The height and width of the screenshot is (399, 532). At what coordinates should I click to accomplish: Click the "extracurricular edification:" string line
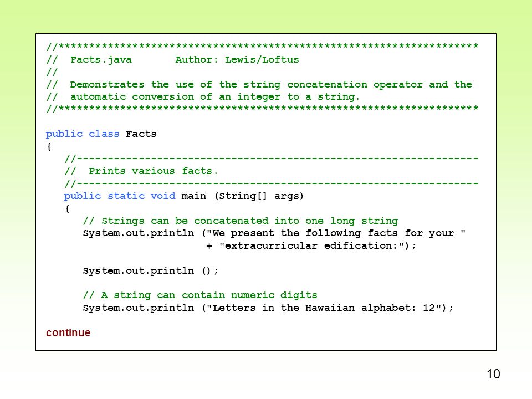[311, 245]
